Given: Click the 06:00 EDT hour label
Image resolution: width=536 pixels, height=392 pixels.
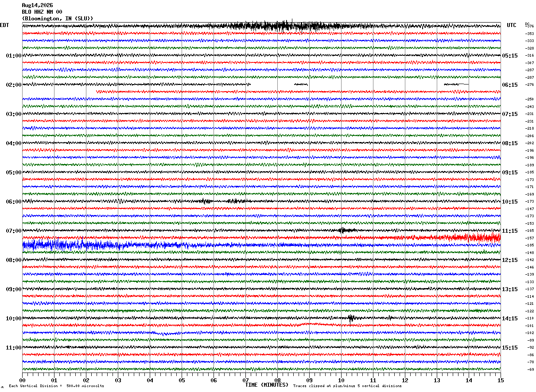Looking at the screenshot, I should 14,202.
